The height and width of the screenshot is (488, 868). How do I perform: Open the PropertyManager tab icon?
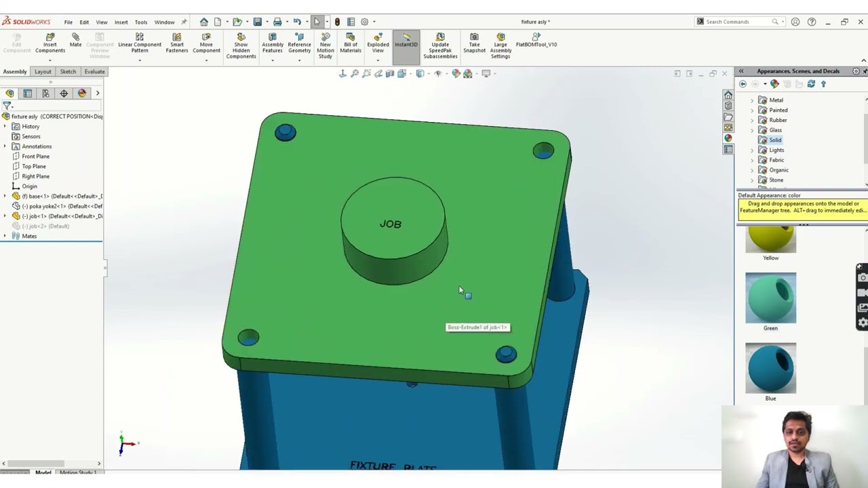click(28, 94)
